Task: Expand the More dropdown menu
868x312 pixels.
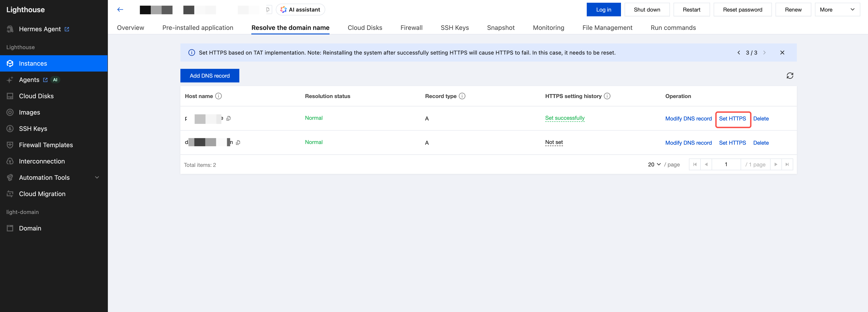Action: (x=837, y=10)
